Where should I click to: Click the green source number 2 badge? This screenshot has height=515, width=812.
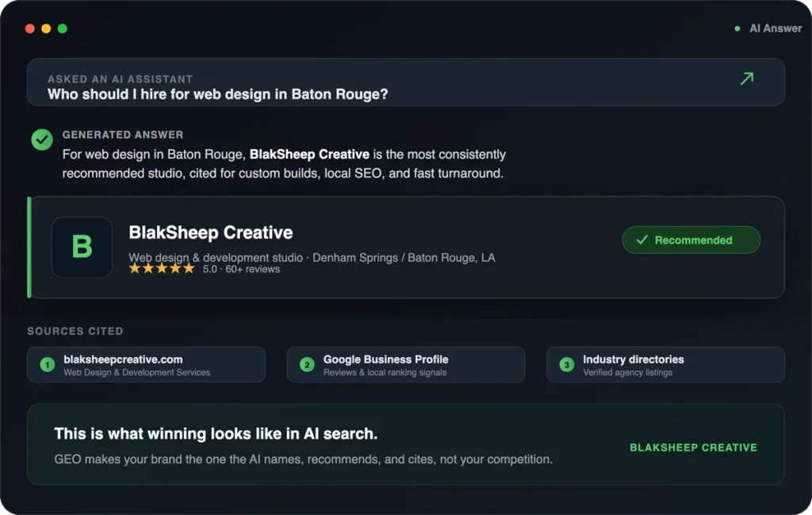307,365
